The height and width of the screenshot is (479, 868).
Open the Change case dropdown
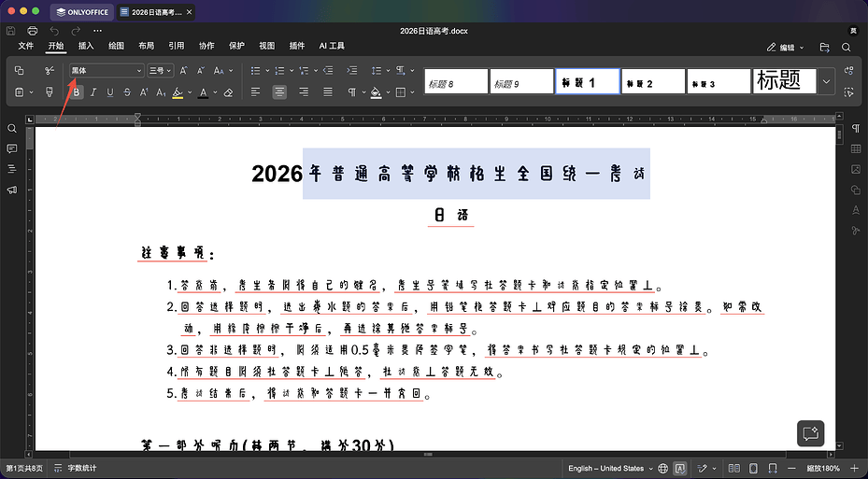pyautogui.click(x=223, y=70)
